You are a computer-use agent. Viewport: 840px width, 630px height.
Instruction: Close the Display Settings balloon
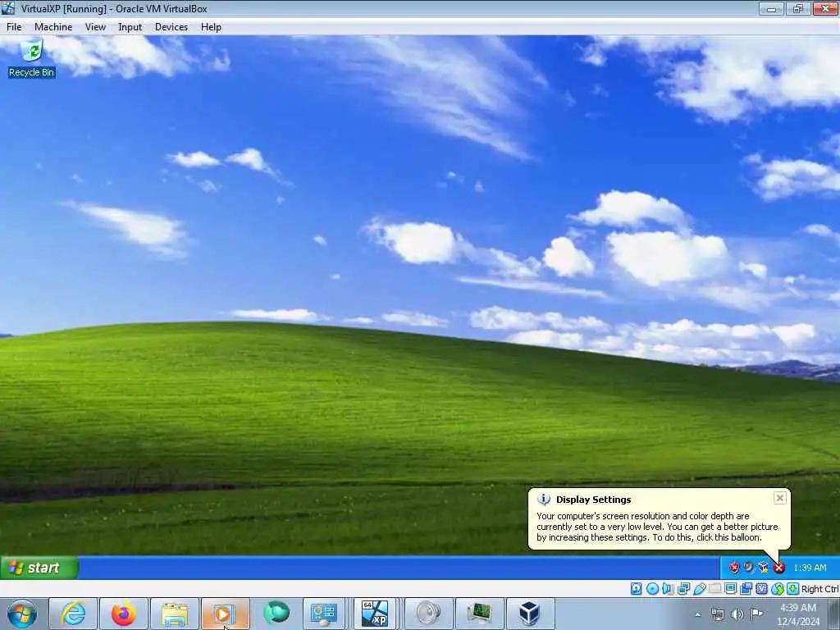[x=780, y=498]
